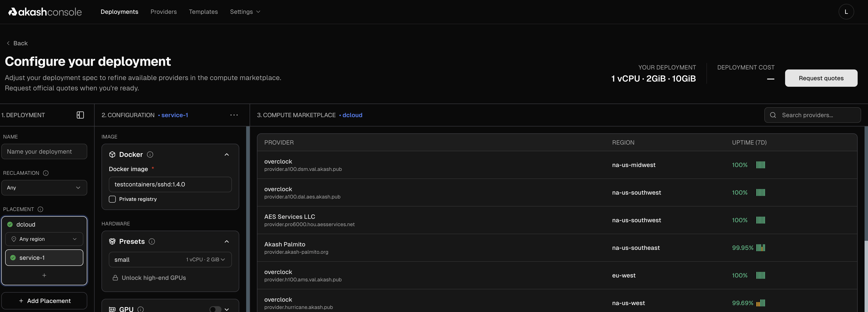Click the GPU chip icon
The height and width of the screenshot is (312, 868).
point(112,309)
